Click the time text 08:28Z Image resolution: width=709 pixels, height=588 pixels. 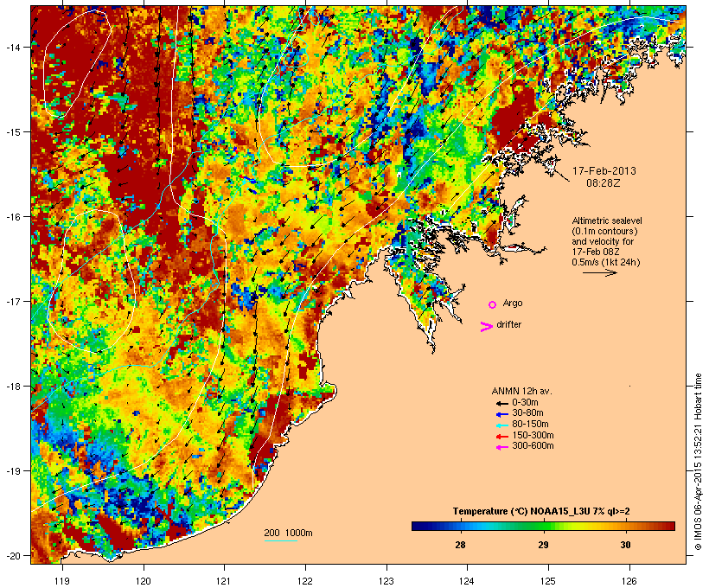tap(604, 183)
